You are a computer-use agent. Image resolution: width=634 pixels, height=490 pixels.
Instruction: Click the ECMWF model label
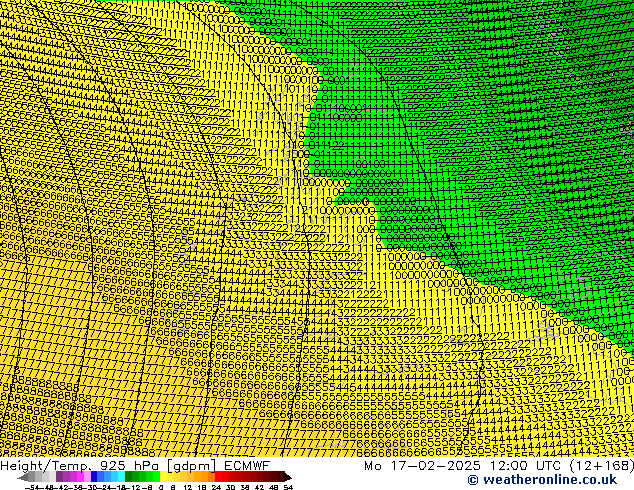(x=246, y=465)
